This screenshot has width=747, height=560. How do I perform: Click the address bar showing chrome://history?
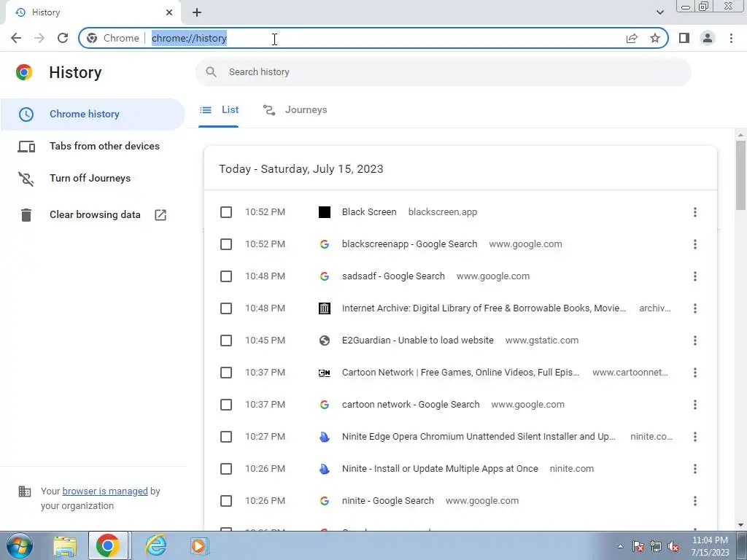tap(371, 38)
